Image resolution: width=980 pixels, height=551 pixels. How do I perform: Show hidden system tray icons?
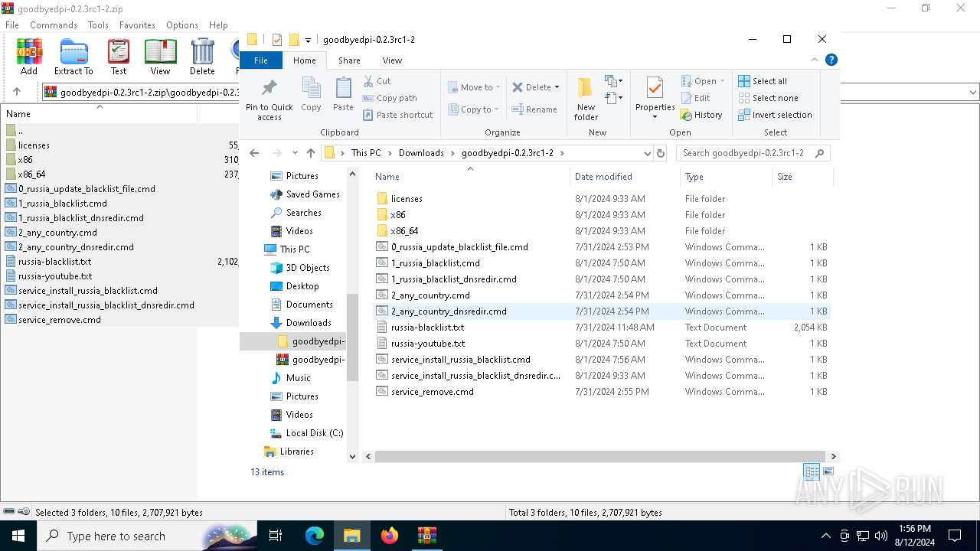click(825, 536)
